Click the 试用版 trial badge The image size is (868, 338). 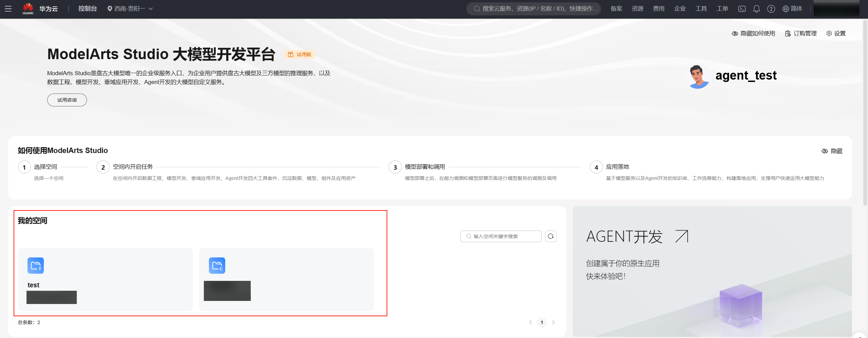[300, 54]
